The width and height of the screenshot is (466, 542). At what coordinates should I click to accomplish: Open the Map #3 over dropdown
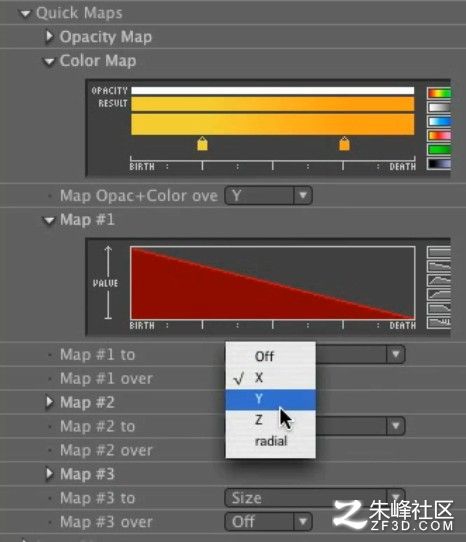269,522
